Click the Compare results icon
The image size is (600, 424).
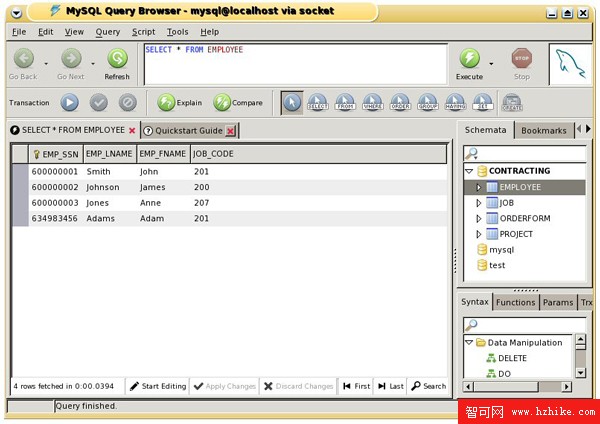pos(222,103)
